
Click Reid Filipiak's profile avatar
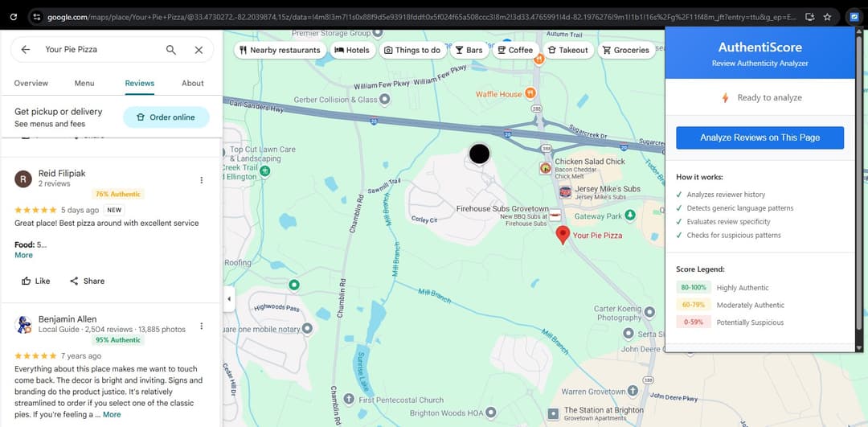tap(23, 179)
